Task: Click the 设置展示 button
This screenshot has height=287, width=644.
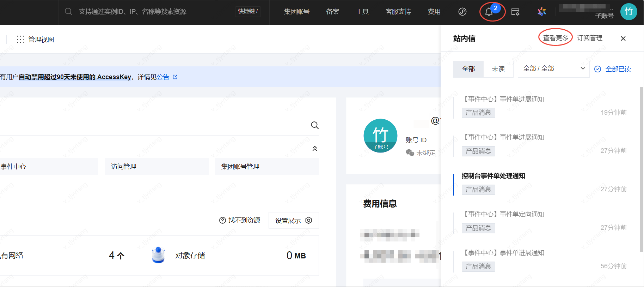Action: point(293,220)
